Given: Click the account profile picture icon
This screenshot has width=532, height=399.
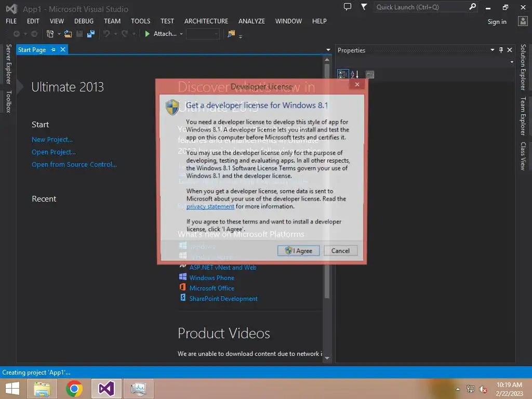Looking at the screenshot, I should [523, 21].
